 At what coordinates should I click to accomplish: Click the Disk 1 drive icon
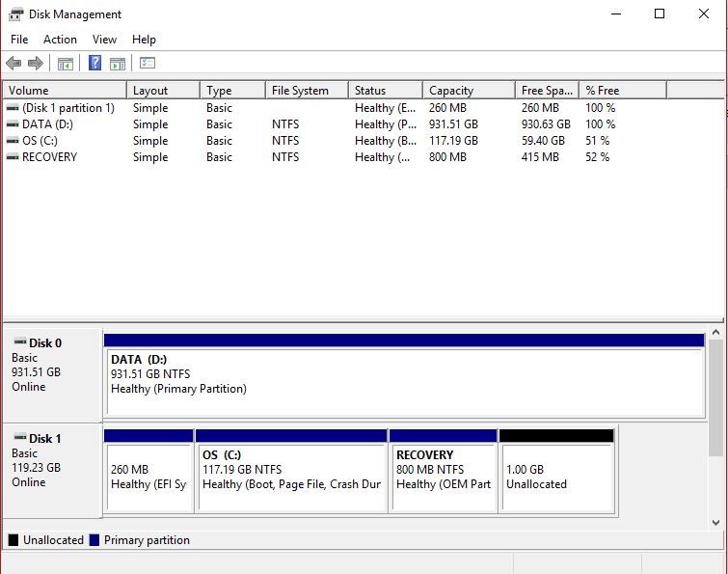(x=20, y=437)
